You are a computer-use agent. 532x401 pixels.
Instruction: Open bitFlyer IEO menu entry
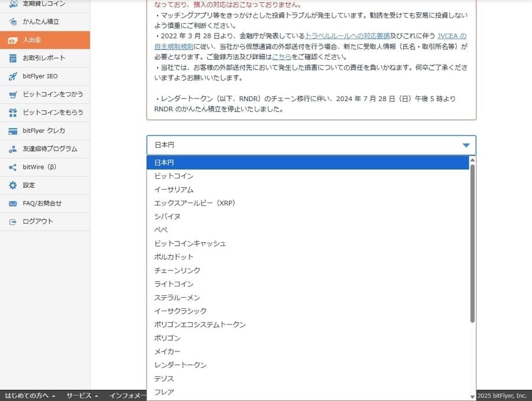tap(45, 76)
